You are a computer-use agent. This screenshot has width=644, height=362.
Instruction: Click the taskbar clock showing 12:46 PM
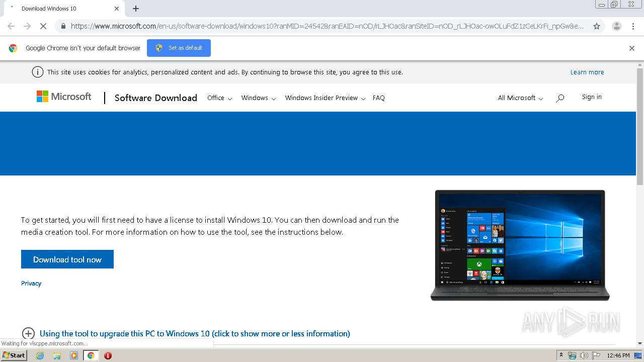coord(618,355)
